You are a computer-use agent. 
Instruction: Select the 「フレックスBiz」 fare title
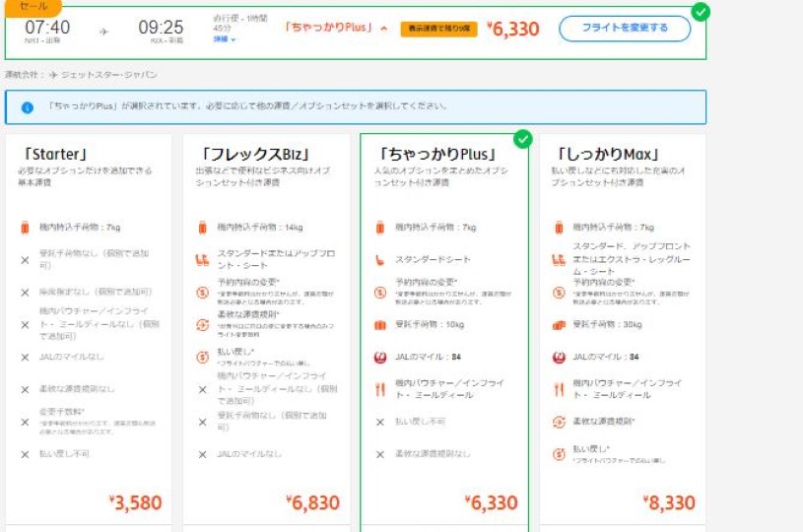pyautogui.click(x=256, y=154)
